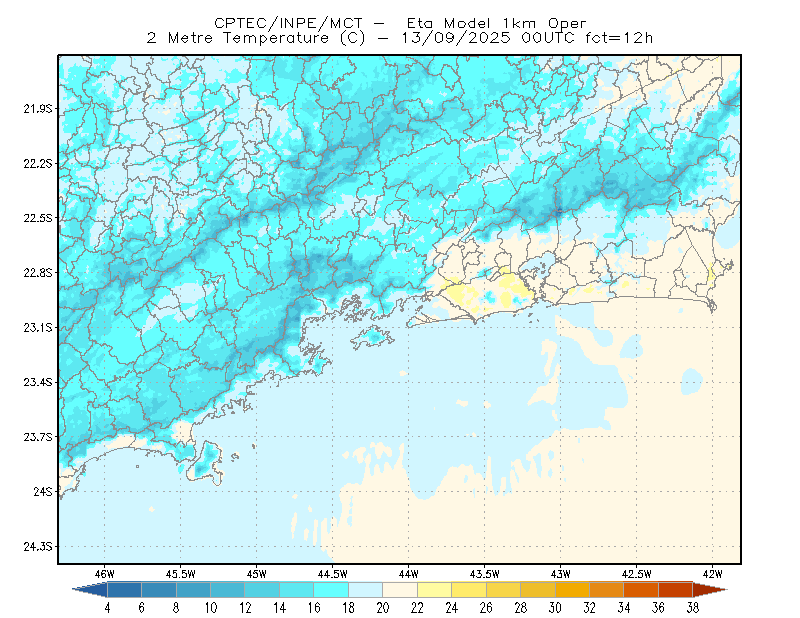This screenshot has height=618, width=800.
Task: Click the 42.5W longitude label
Action: [x=637, y=574]
